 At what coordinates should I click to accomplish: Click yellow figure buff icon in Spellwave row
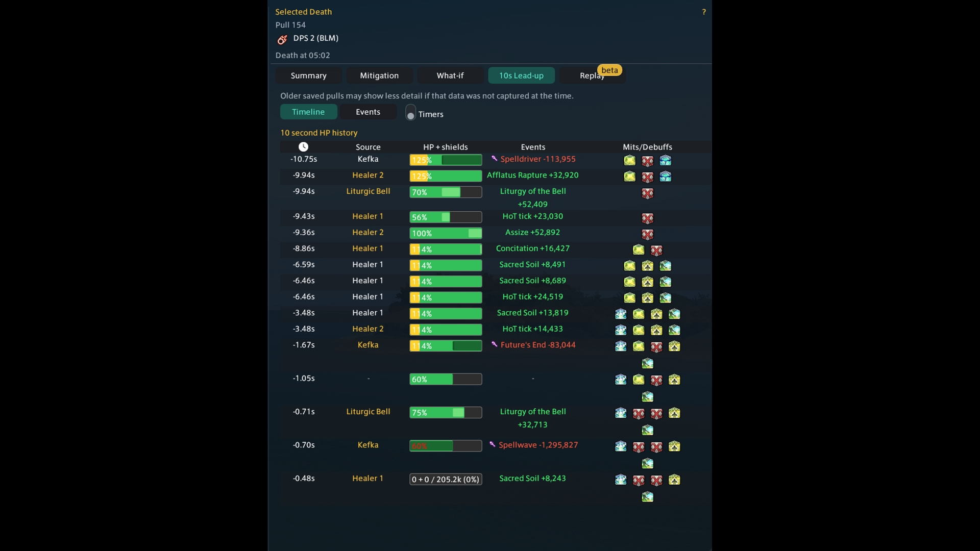[x=674, y=446]
